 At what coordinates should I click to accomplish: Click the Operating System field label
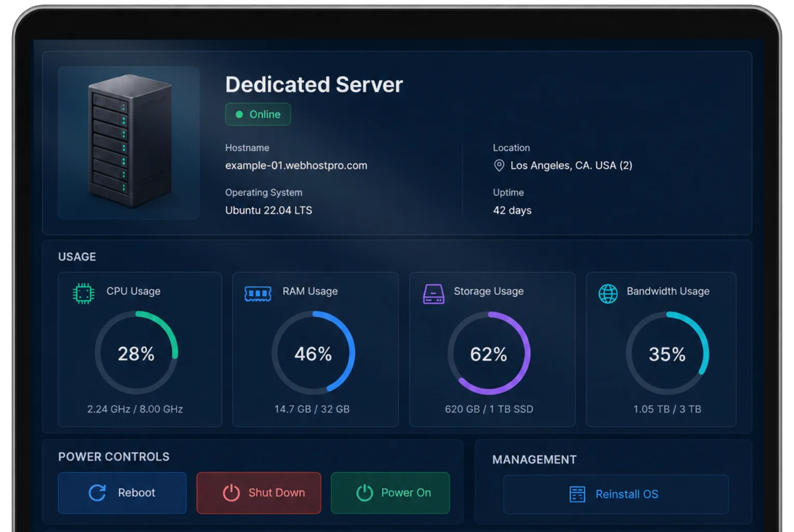263,192
